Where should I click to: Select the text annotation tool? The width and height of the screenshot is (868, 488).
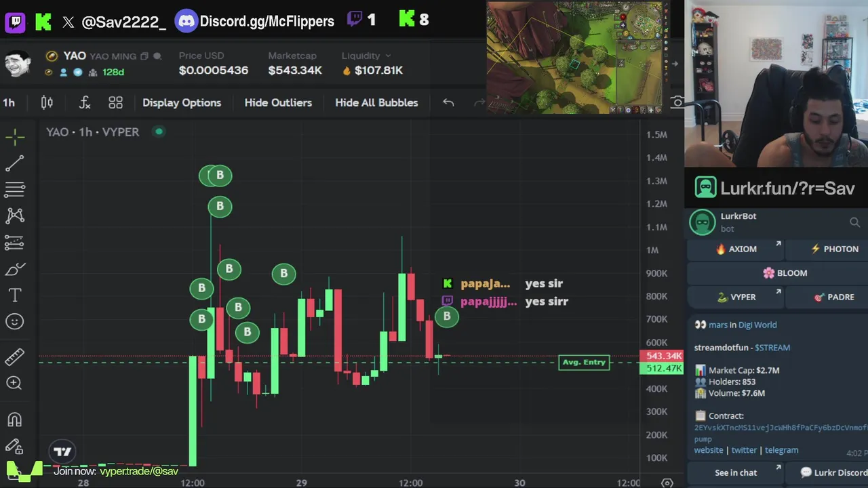[x=15, y=296]
